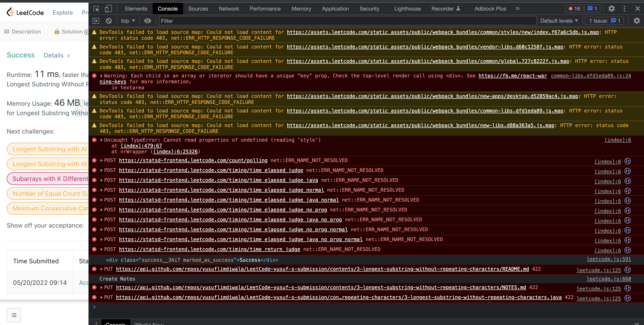
Task: Open Details link next to Success
Action: [57, 55]
